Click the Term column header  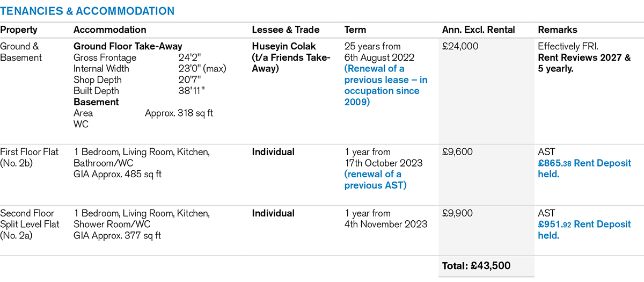[x=355, y=30]
